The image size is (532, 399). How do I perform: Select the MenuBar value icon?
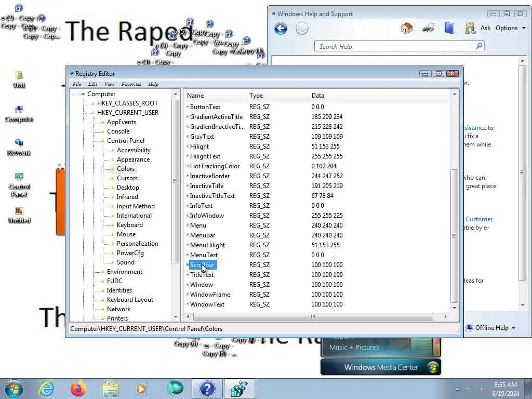pos(188,235)
